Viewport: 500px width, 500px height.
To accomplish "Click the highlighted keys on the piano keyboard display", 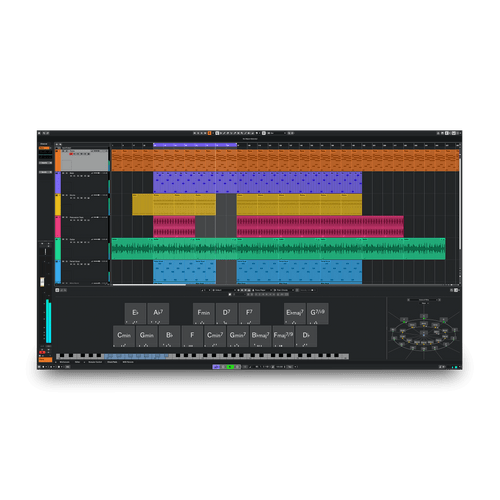I will point(136,356).
